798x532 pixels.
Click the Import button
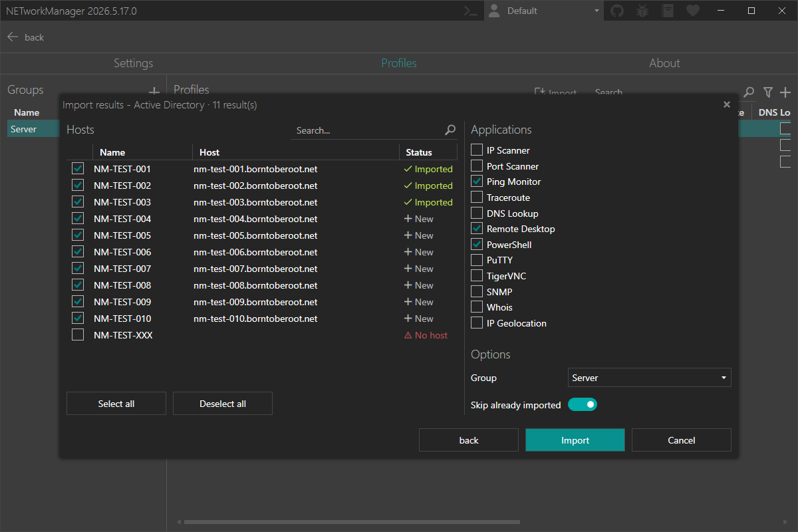tap(575, 440)
